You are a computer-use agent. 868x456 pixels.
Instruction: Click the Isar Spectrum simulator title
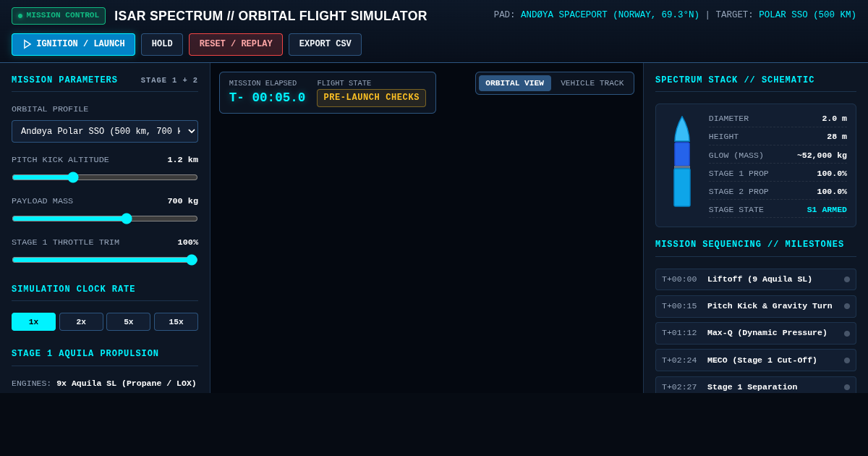(271, 16)
